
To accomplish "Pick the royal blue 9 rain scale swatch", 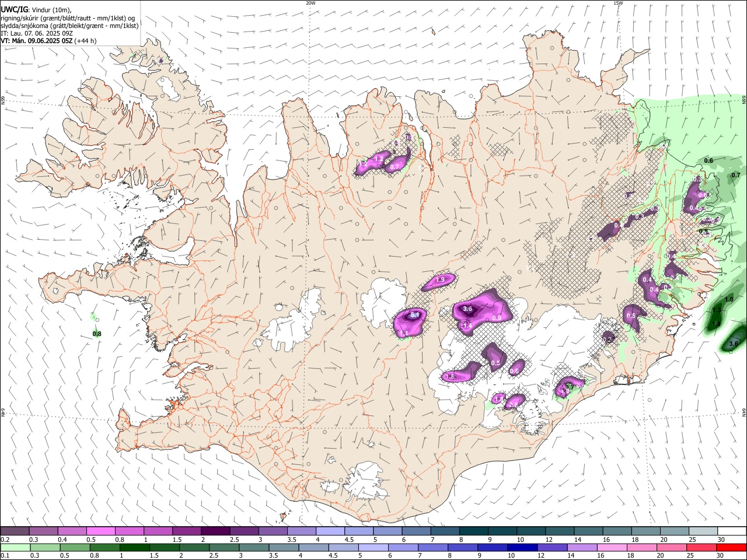I will tap(493, 548).
